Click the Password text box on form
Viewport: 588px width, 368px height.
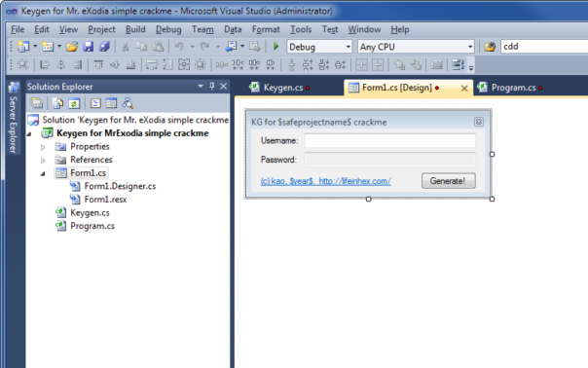390,160
